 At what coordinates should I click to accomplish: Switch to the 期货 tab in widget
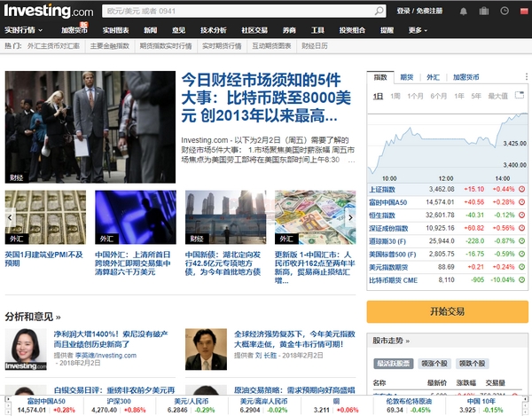[x=407, y=77]
